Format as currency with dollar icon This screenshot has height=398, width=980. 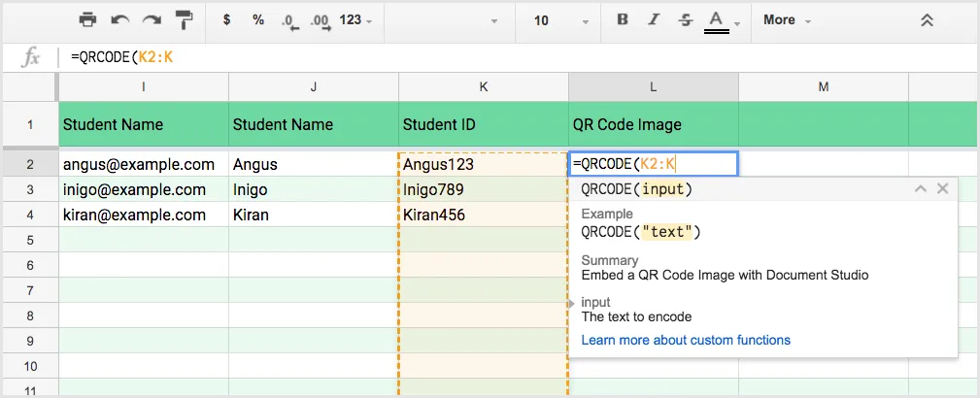[x=226, y=20]
